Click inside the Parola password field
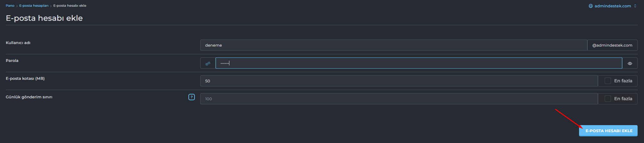 (x=419, y=63)
